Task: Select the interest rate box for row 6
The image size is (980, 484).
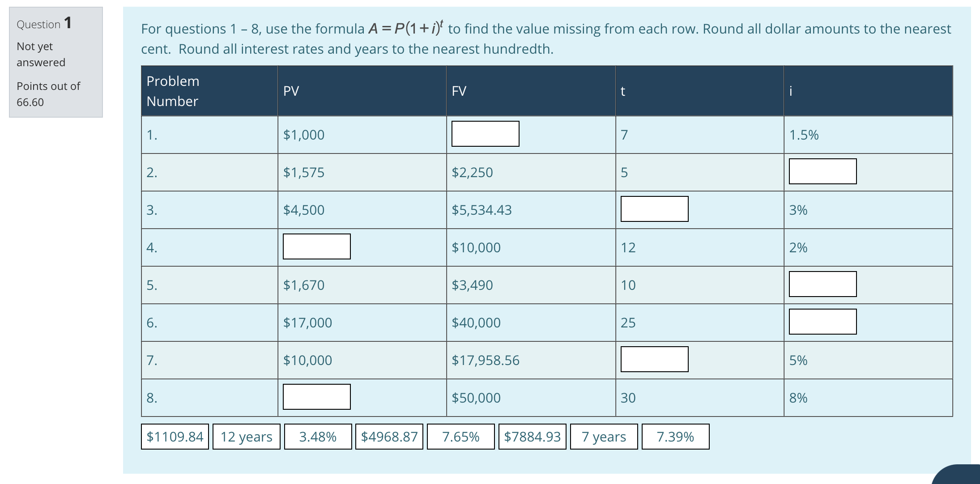Action: point(822,322)
